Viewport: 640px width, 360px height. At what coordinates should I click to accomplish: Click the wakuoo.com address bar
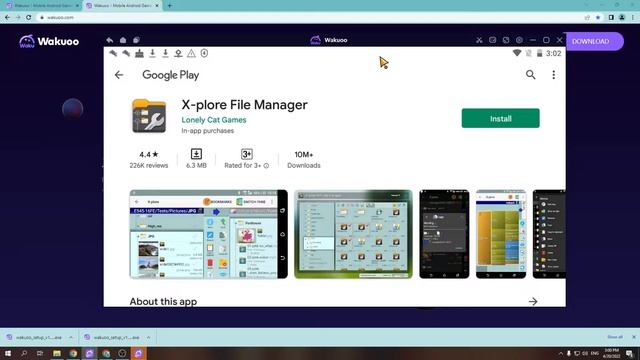[310, 18]
